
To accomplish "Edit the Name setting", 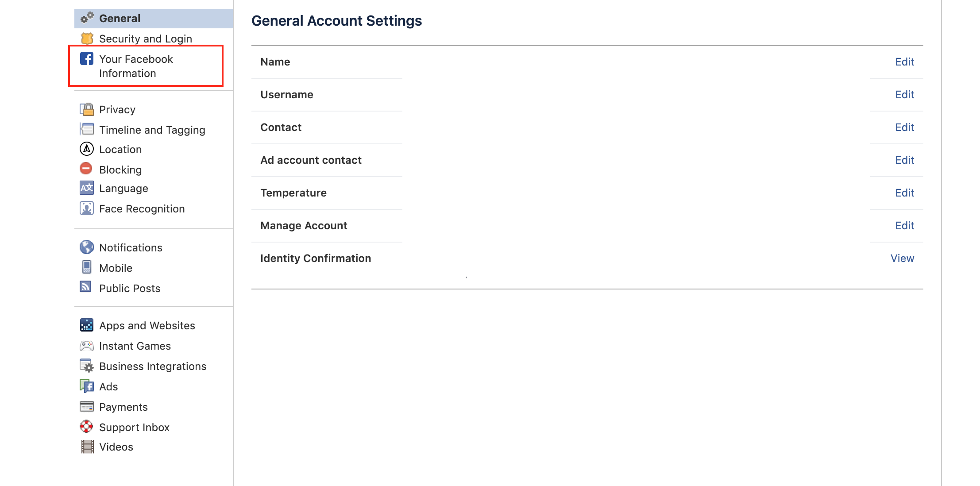I will (904, 62).
